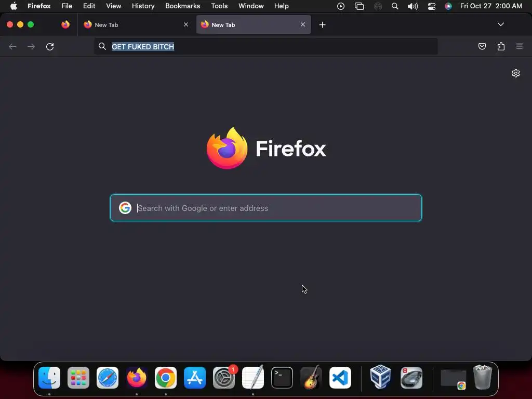Click the date and time Fri Oct 27
Screen dimensions: 532x399
click(491, 6)
